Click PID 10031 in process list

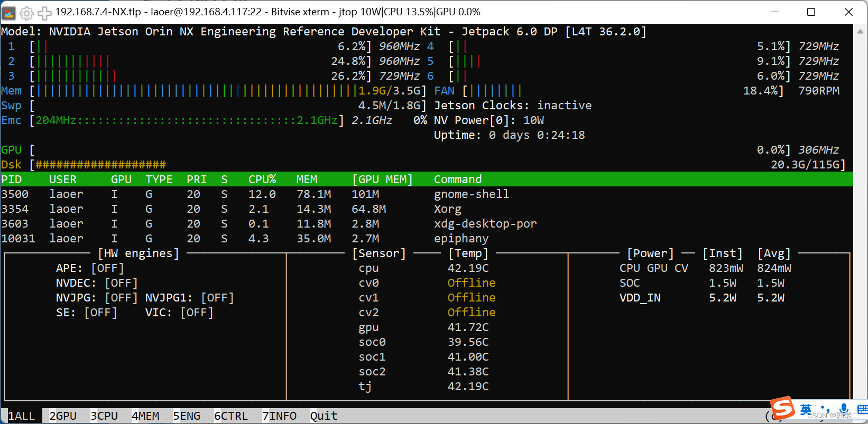click(18, 239)
